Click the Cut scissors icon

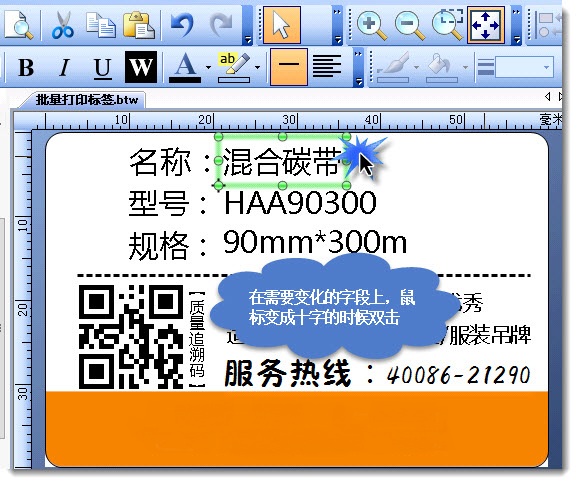click(63, 25)
